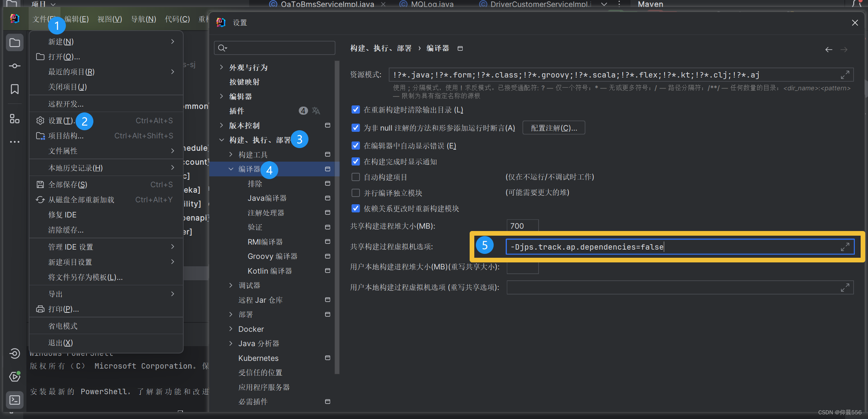Image resolution: width=868 pixels, height=419 pixels.
Task: Open the Git history icon in sidebar
Action: (x=15, y=353)
